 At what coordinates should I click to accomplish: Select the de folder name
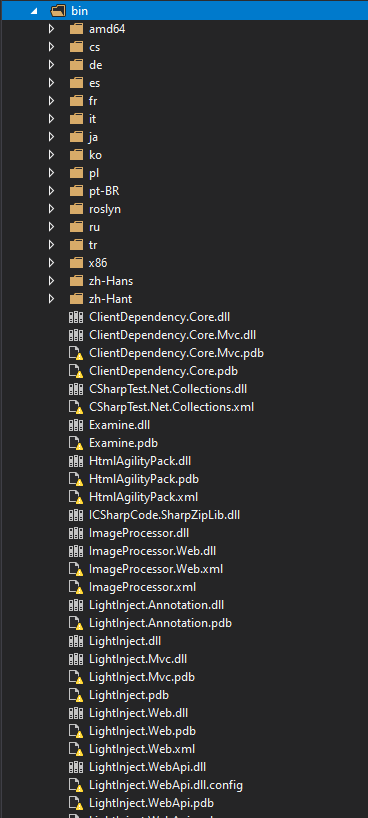(96, 65)
